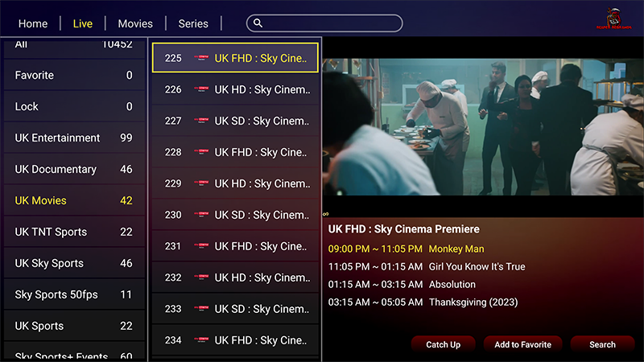Switch to the Movies tab
Image resolution: width=644 pixels, height=362 pixels.
[135, 23]
